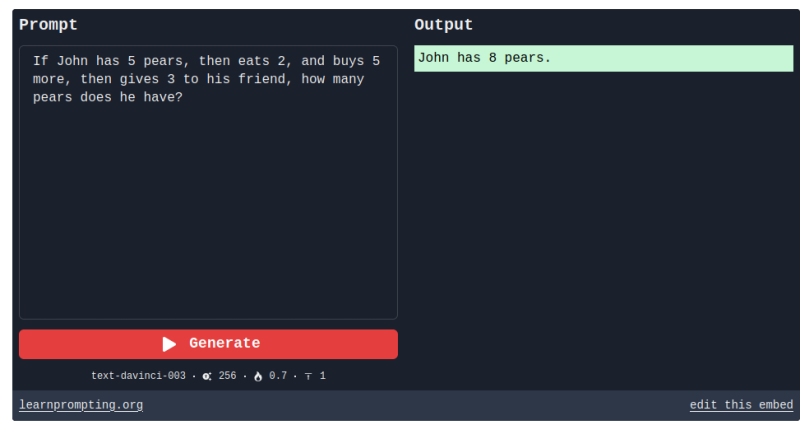Click the Prompt heading

point(48,25)
